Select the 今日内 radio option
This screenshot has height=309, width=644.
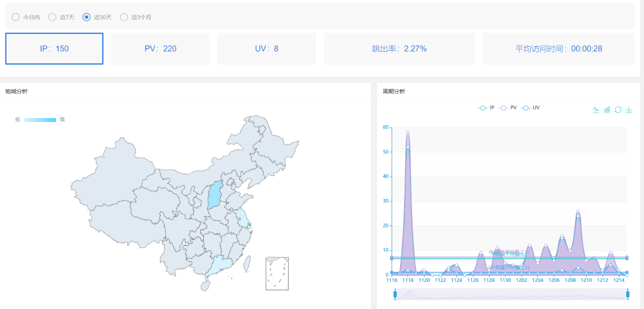(x=16, y=17)
